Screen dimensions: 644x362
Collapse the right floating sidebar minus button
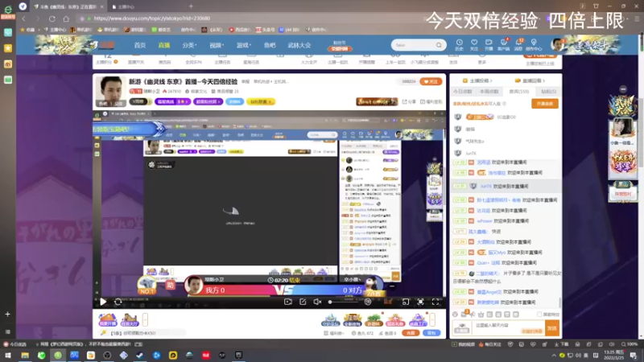pos(623,89)
